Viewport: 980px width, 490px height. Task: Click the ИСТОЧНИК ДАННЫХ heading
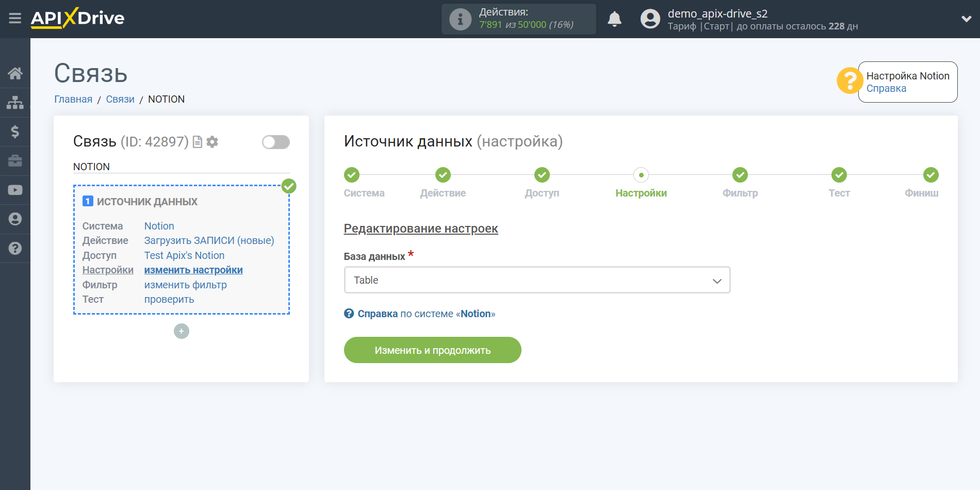click(x=147, y=202)
